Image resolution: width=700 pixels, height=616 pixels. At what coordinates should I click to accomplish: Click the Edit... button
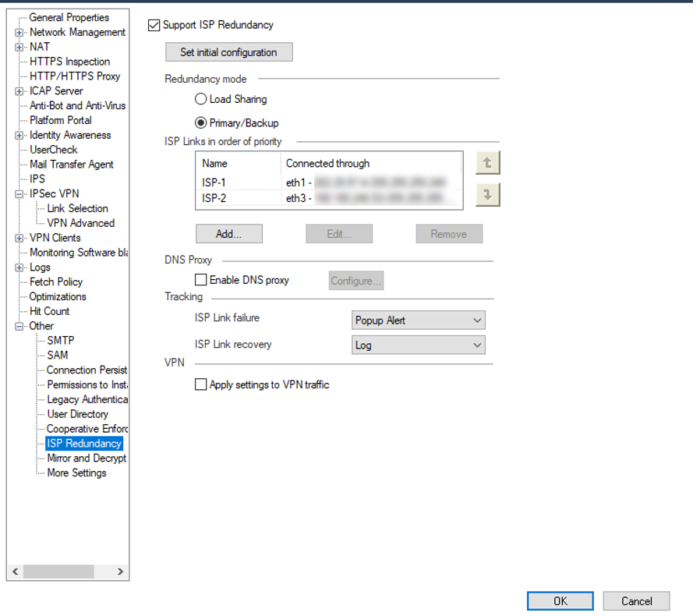(x=339, y=234)
